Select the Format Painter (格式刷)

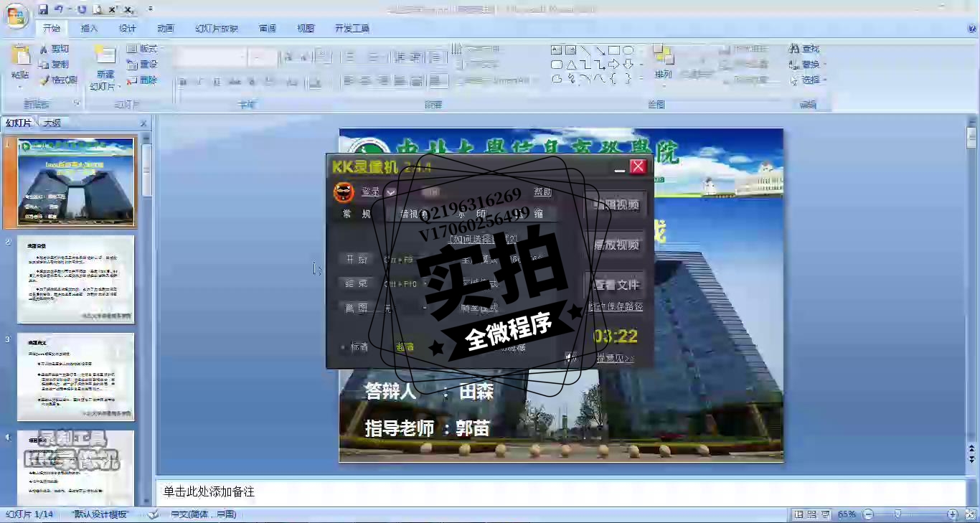point(58,80)
